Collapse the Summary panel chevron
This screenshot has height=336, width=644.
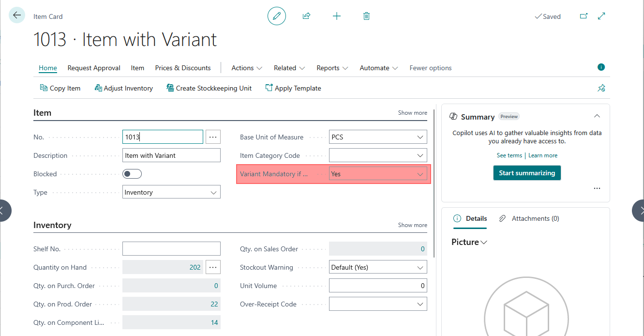point(597,116)
